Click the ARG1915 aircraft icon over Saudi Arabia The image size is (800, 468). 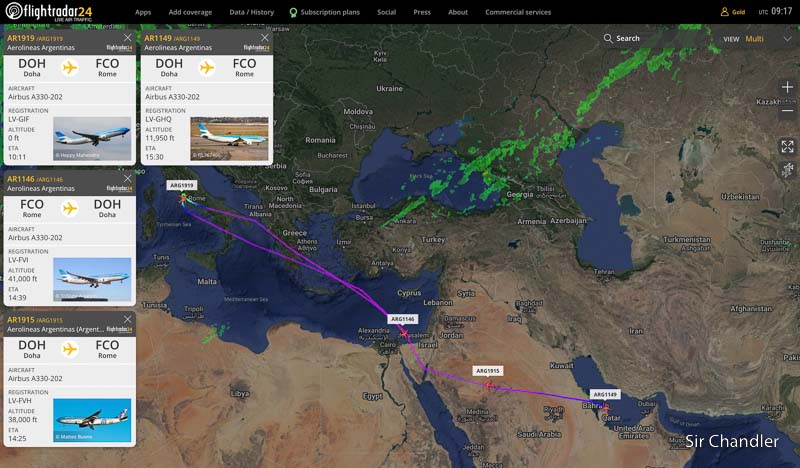tap(489, 385)
